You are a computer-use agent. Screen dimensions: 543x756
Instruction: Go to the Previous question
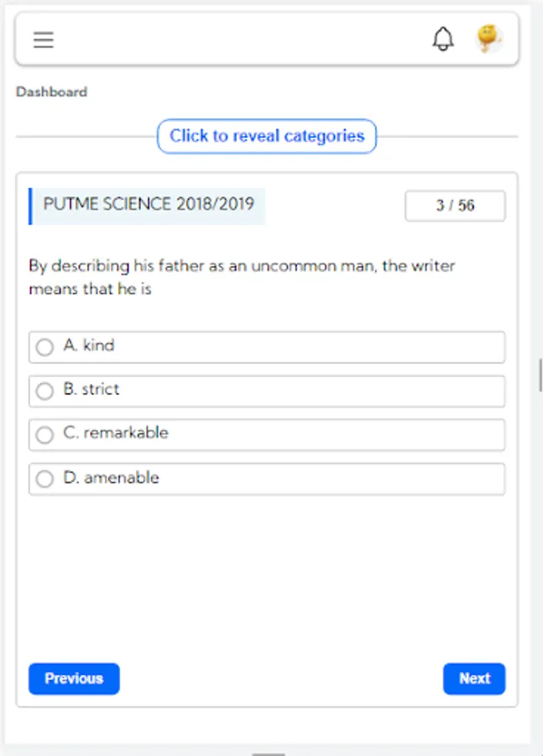(x=74, y=679)
